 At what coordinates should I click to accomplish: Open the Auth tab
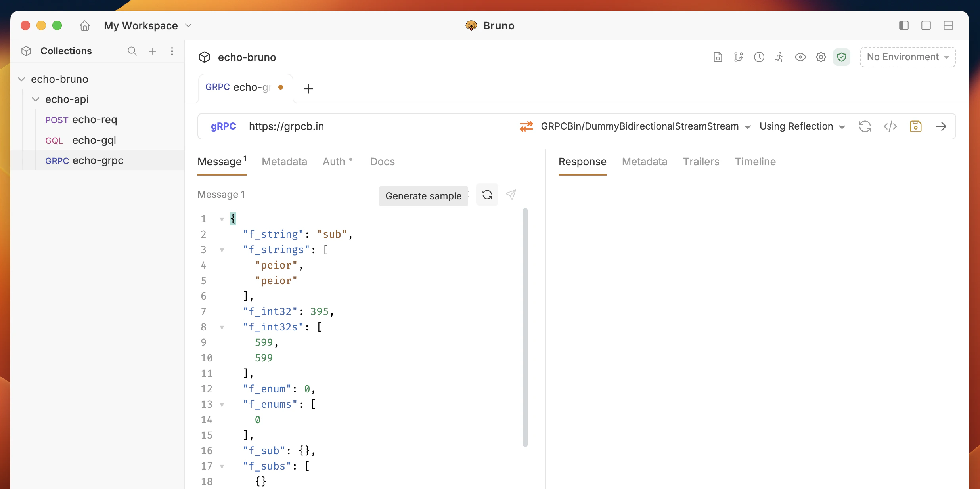[x=334, y=162]
